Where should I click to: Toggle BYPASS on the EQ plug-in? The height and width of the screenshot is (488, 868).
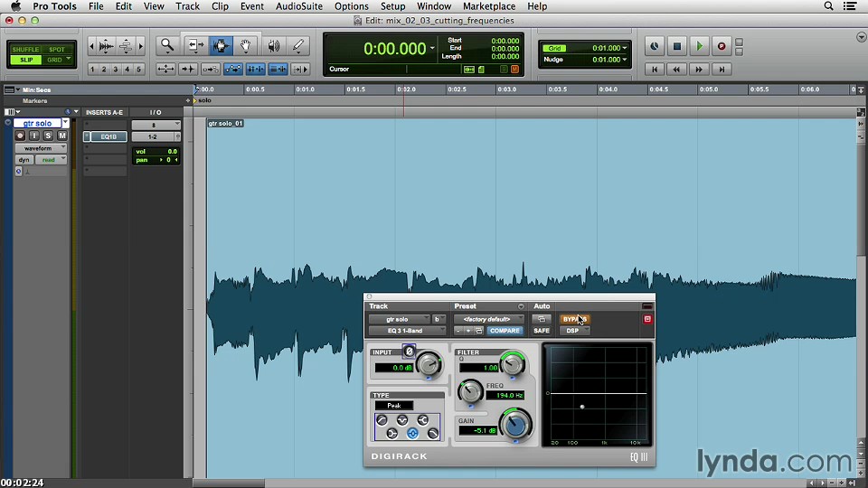coord(575,319)
